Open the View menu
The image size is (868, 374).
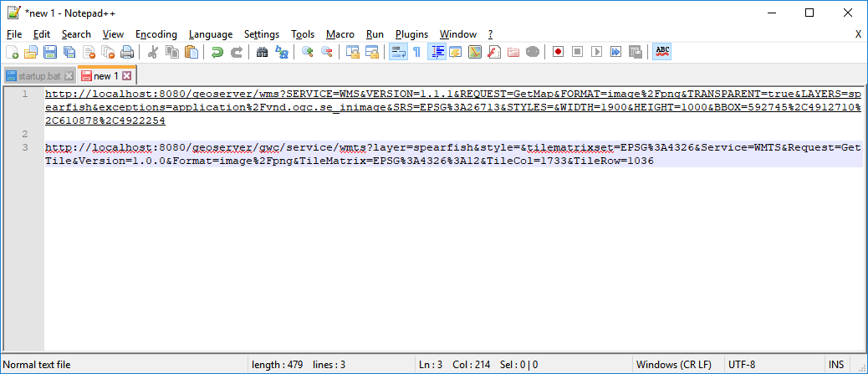click(114, 34)
